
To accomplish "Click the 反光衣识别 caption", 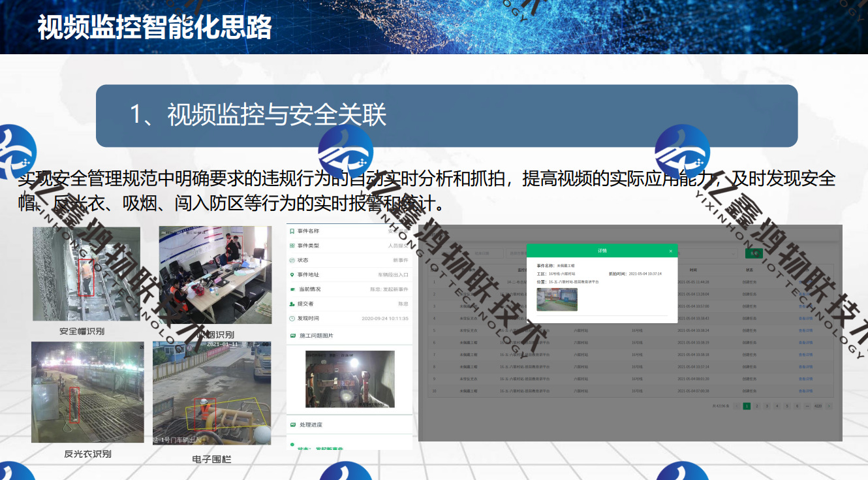I will click(87, 454).
